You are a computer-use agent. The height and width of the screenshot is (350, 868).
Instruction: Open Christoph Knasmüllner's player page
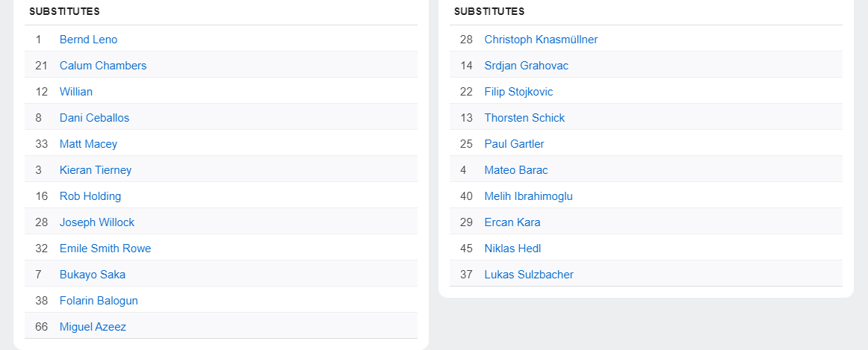[x=541, y=40]
